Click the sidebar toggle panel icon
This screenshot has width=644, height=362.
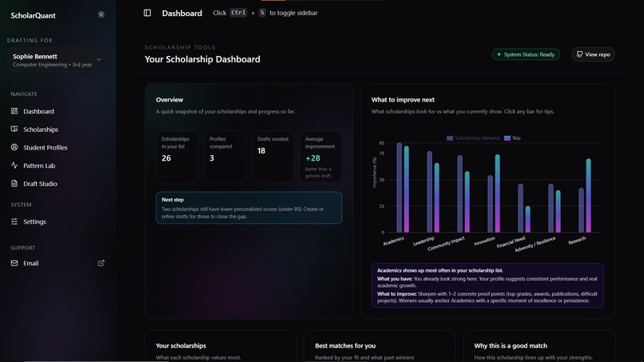point(147,13)
